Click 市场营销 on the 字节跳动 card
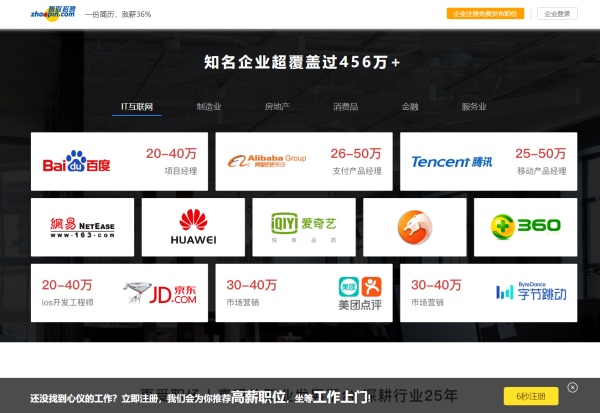This screenshot has width=600, height=413. (x=427, y=302)
